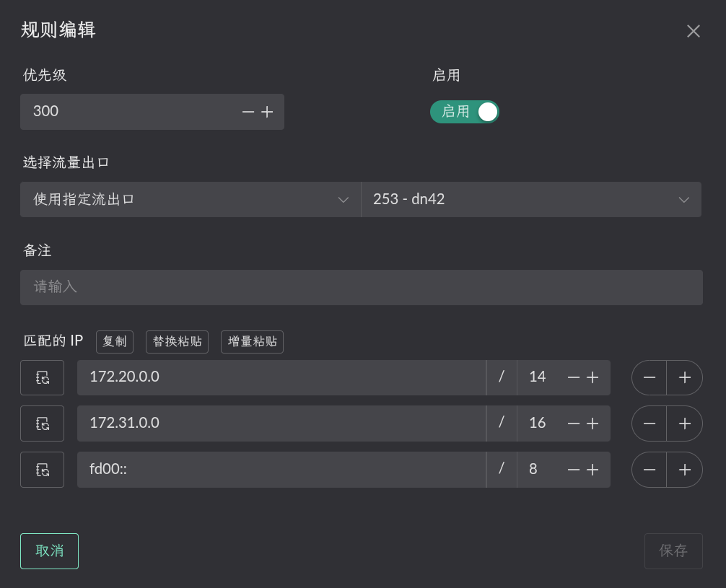The height and width of the screenshot is (588, 726).
Task: Click the icon button left of 172.20.0.0
Action: [x=42, y=377]
